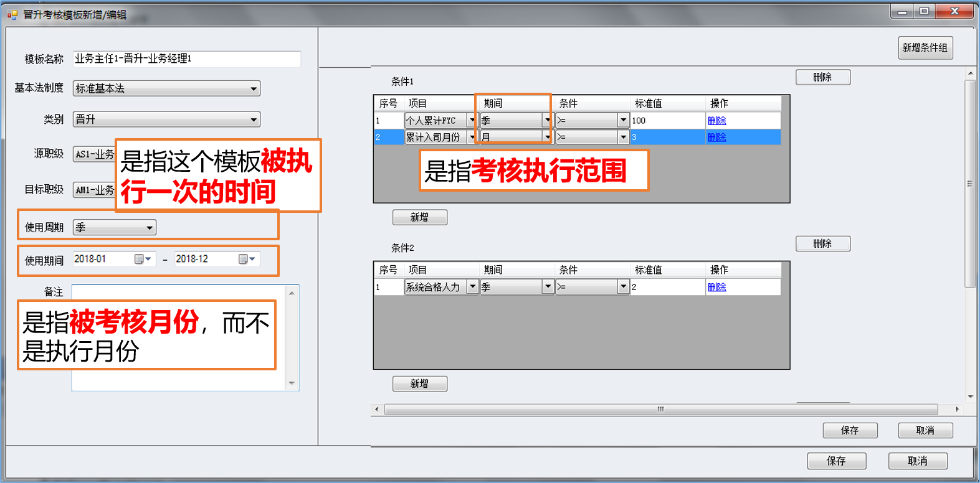Viewport: 980px width, 483px height.
Task: Expand the 基本法制度 dropdown
Action: point(253,88)
